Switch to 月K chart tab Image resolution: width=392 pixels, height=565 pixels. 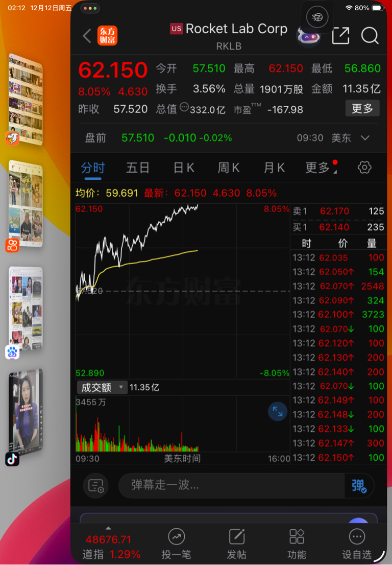point(274,168)
